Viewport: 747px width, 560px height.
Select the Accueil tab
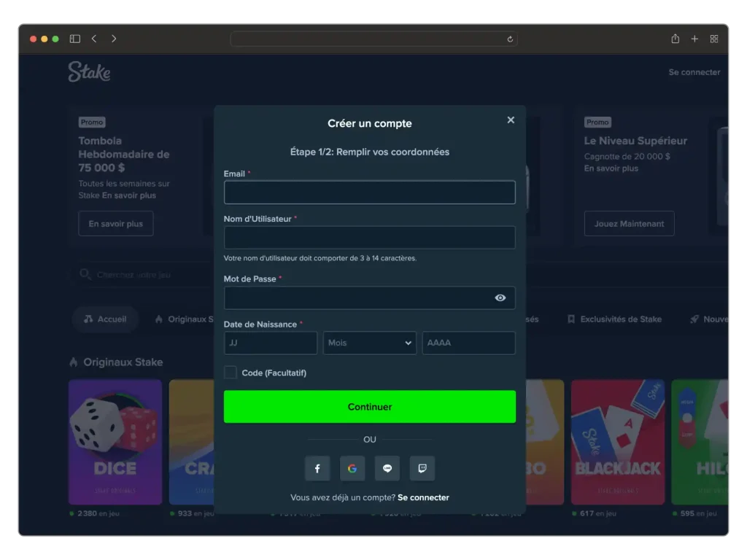[x=105, y=319]
